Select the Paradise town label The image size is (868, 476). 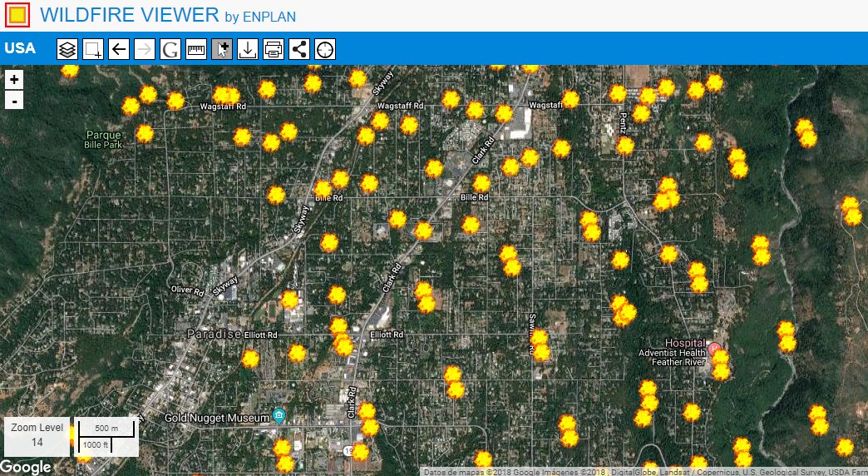[214, 335]
